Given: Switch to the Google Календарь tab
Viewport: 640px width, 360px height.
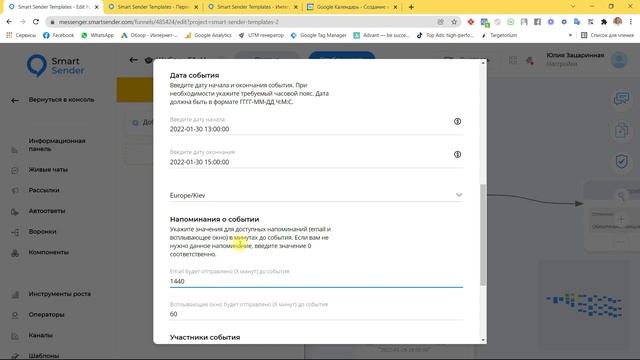Looking at the screenshot, I should tap(353, 7).
